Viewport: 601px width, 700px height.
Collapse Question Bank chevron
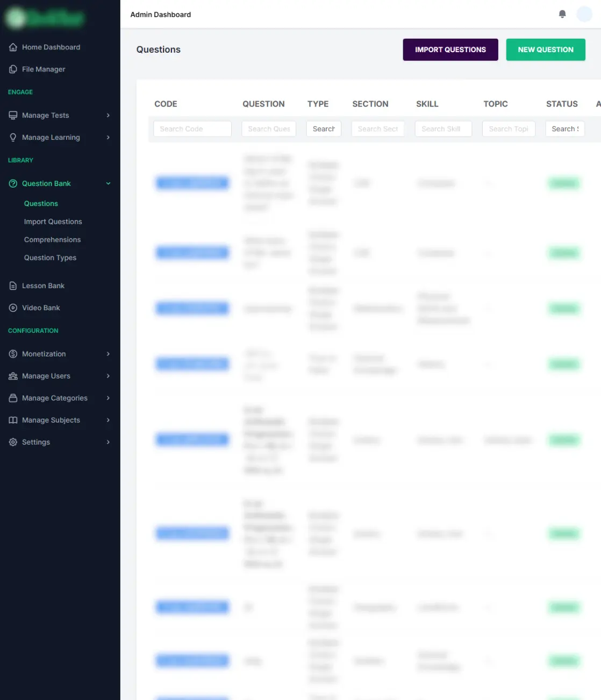(x=108, y=184)
